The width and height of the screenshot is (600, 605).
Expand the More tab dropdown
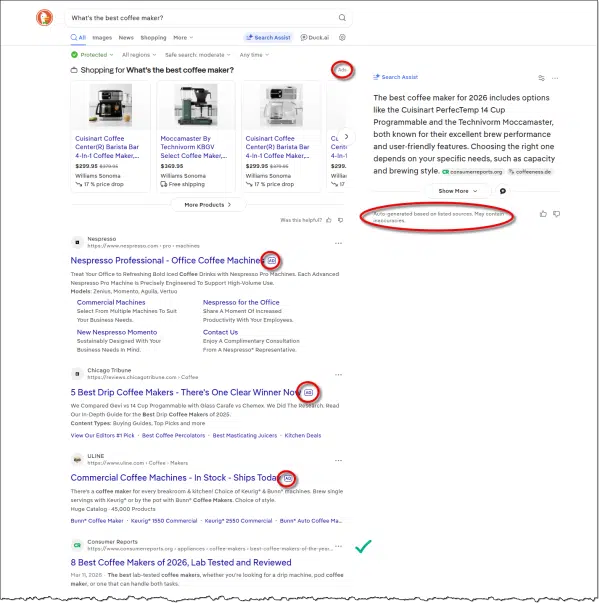click(183, 37)
